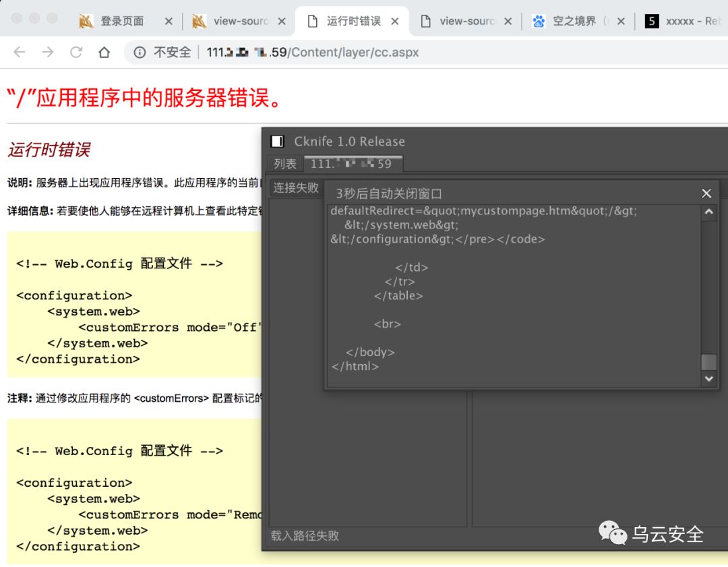Click the 详细信息 details line

[x=135, y=211]
